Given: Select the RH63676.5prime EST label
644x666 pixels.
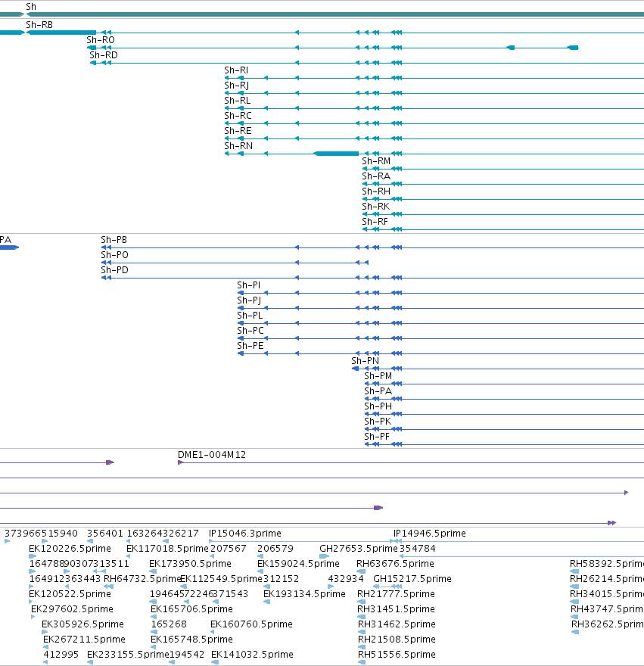Looking at the screenshot, I should click(x=395, y=564).
